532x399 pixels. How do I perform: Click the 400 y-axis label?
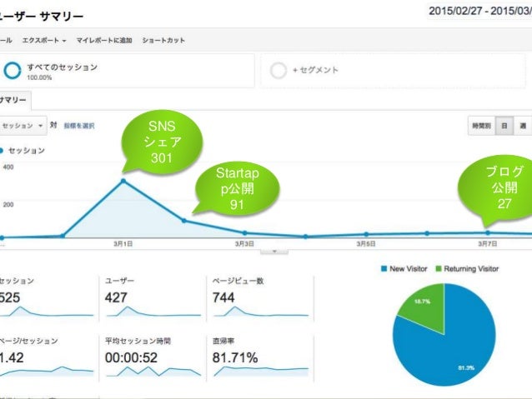coord(8,167)
